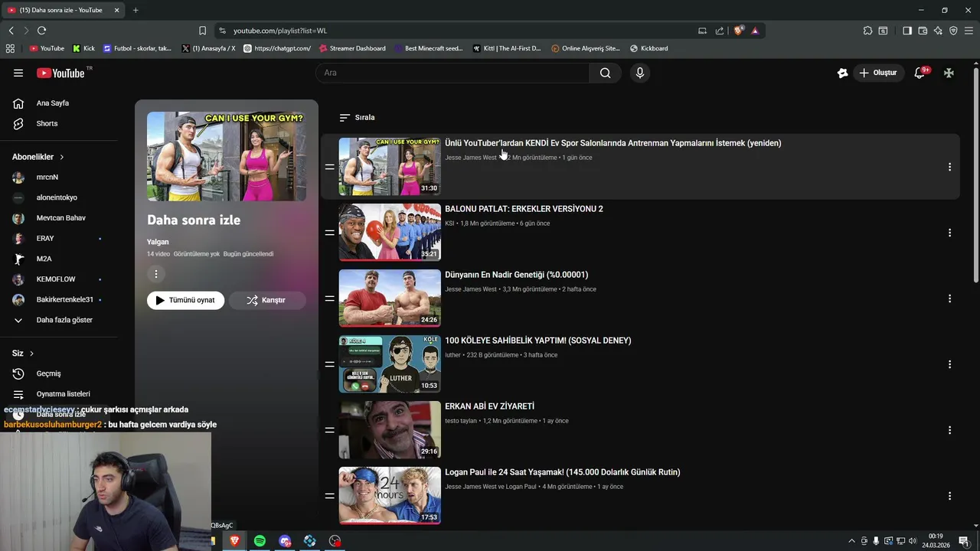Open the Streamer Dashboard bookmark
The width and height of the screenshot is (980, 551).
pos(352,48)
